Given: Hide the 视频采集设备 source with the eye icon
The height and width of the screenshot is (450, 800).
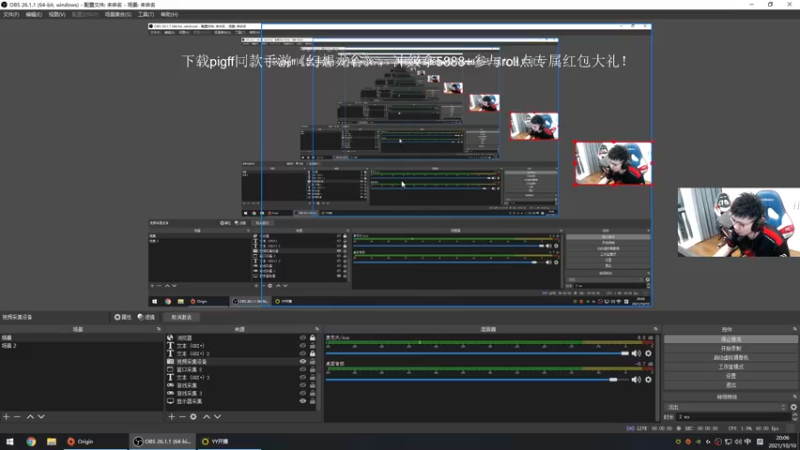Looking at the screenshot, I should coord(303,361).
